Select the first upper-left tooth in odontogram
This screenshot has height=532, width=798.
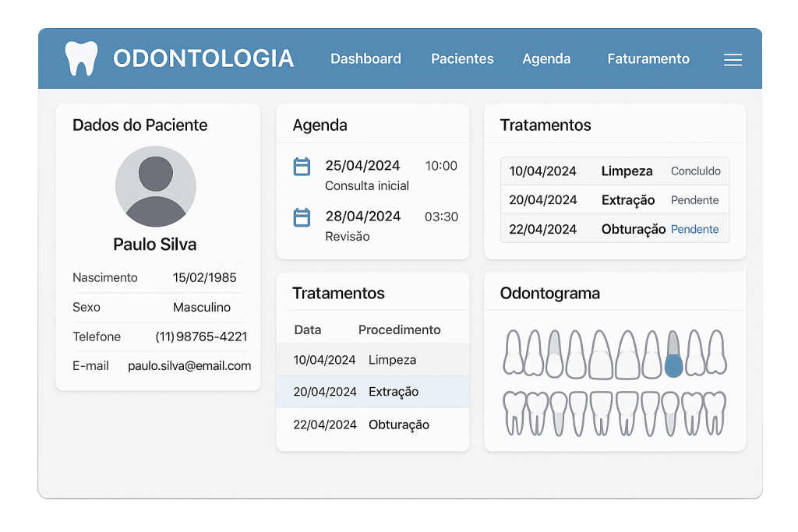tap(513, 353)
